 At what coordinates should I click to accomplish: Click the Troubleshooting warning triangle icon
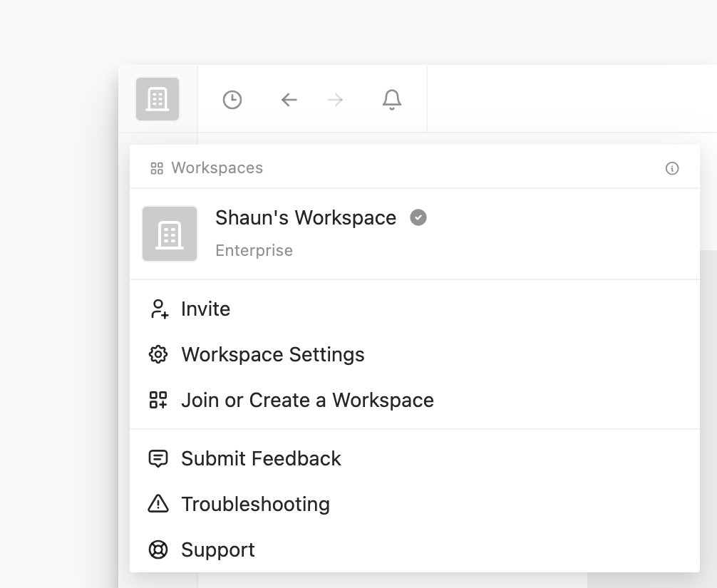(x=158, y=505)
